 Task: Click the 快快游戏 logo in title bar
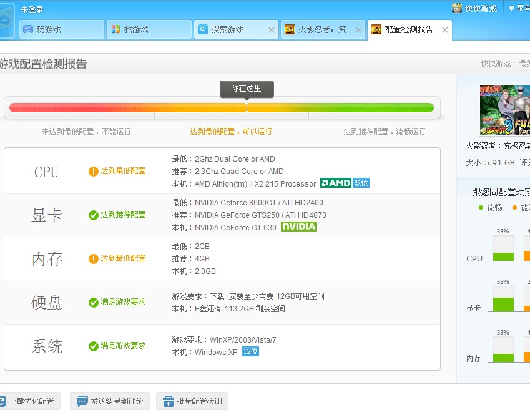point(474,8)
